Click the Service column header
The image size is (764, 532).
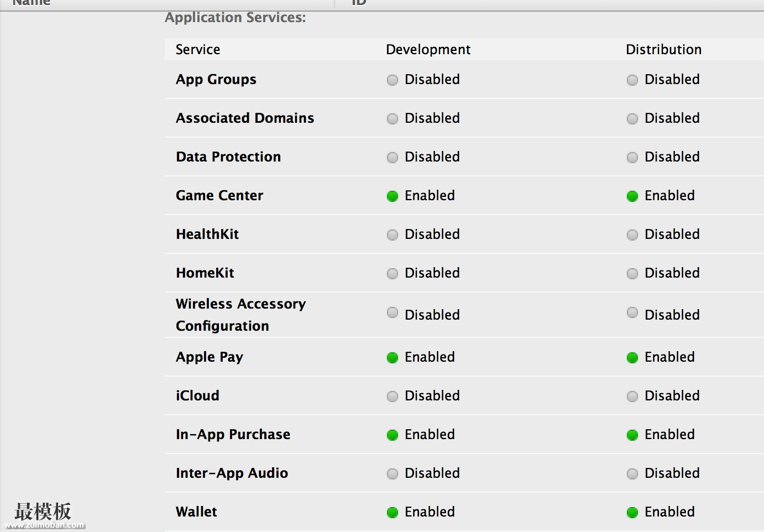(x=198, y=49)
